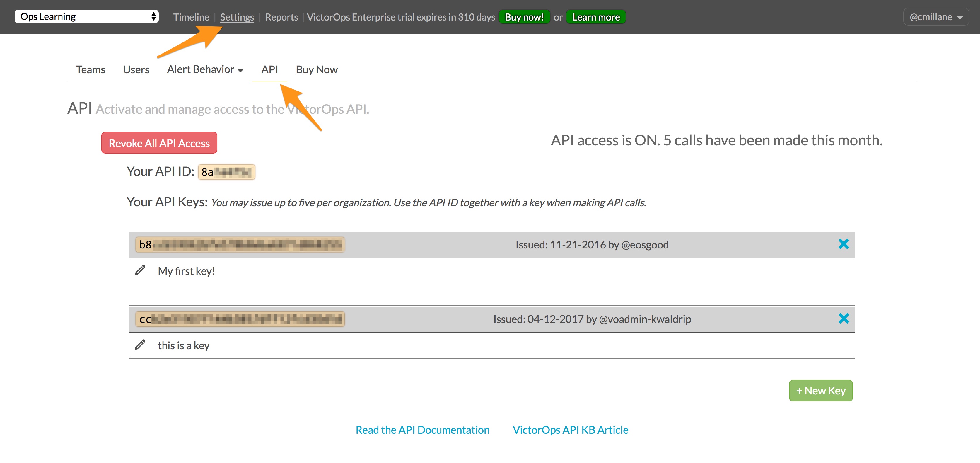This screenshot has width=980, height=463.
Task: Edit the 'My first key!' description
Action: [140, 270]
